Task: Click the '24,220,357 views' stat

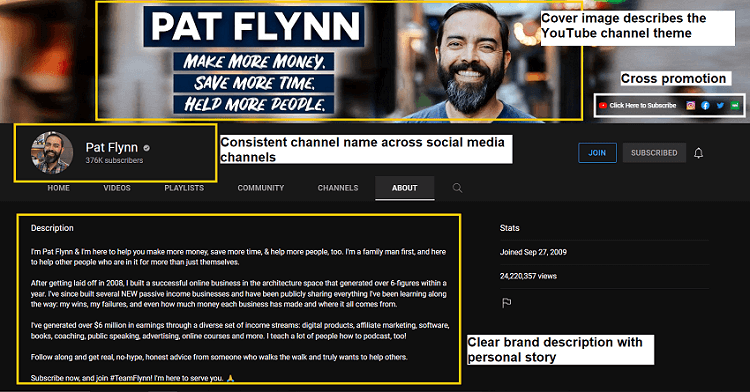Action: click(x=528, y=276)
